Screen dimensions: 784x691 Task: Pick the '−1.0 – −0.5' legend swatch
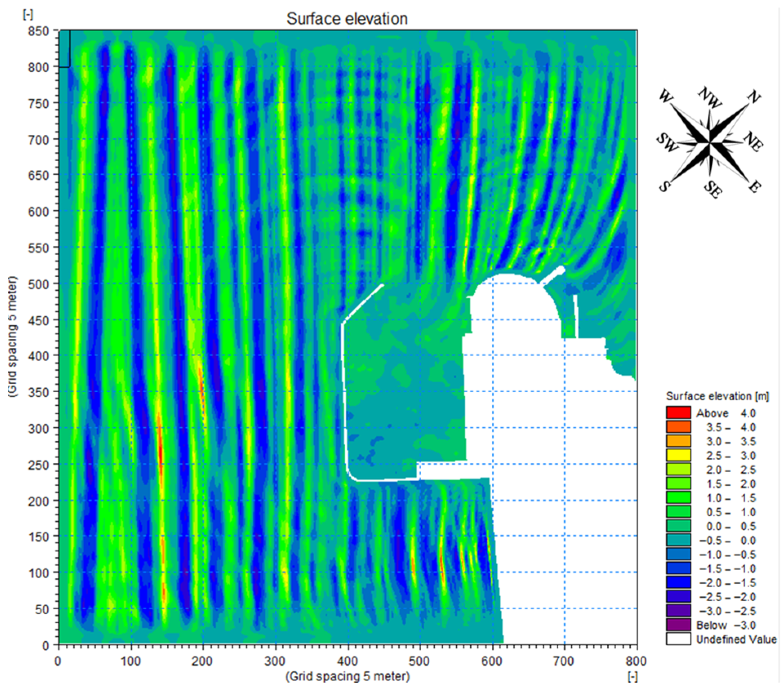tap(678, 554)
